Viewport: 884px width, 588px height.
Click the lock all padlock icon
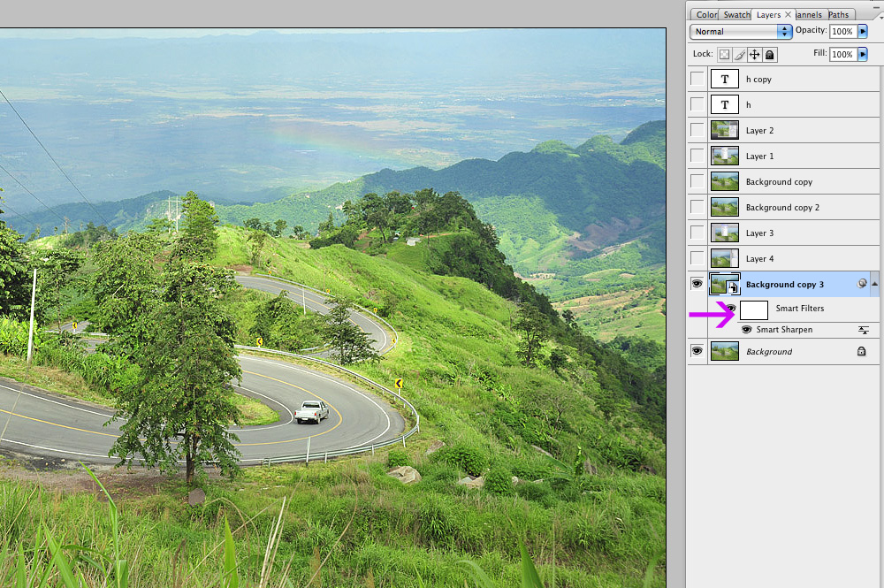pos(770,55)
